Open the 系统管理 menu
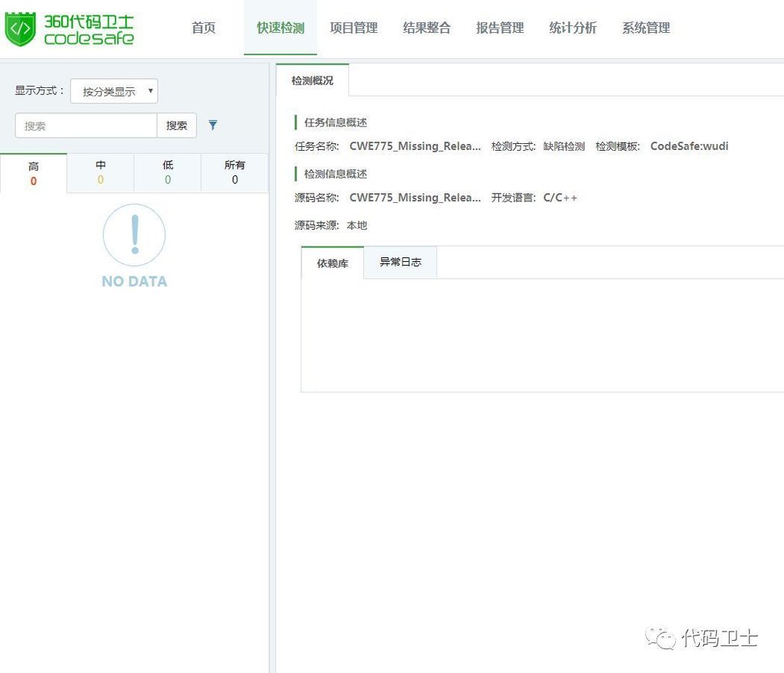 (646, 28)
